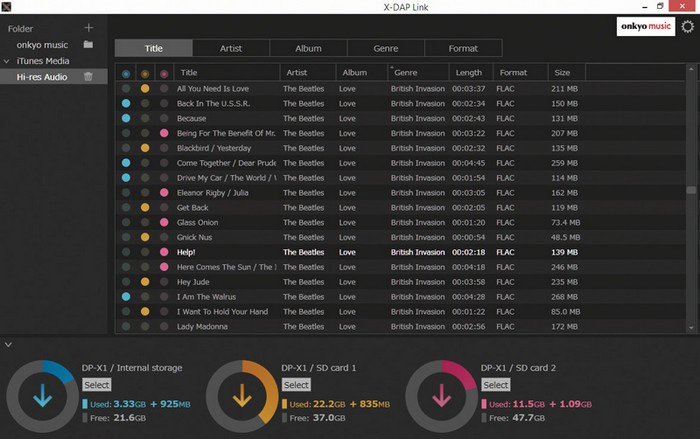
Task: Click the plus icon to add folder
Action: 88,28
